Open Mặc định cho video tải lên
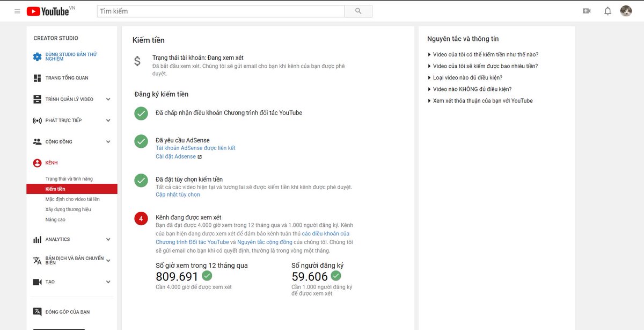 click(x=72, y=199)
